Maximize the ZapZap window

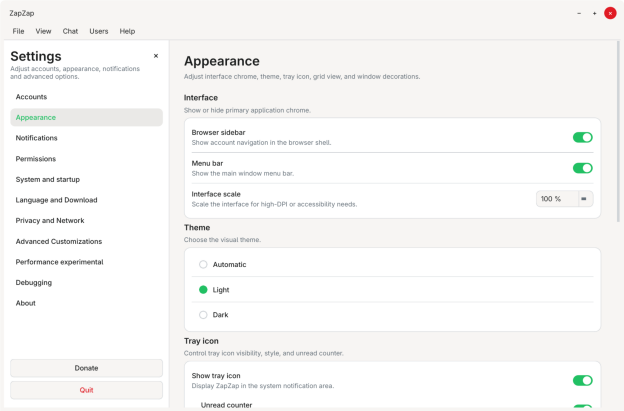(x=595, y=13)
